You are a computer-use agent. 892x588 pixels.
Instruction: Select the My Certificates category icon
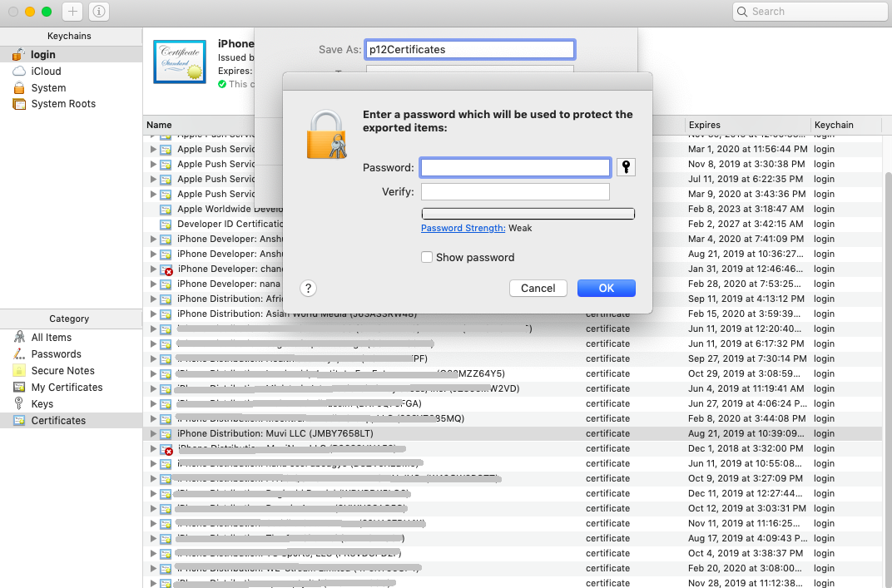point(19,388)
